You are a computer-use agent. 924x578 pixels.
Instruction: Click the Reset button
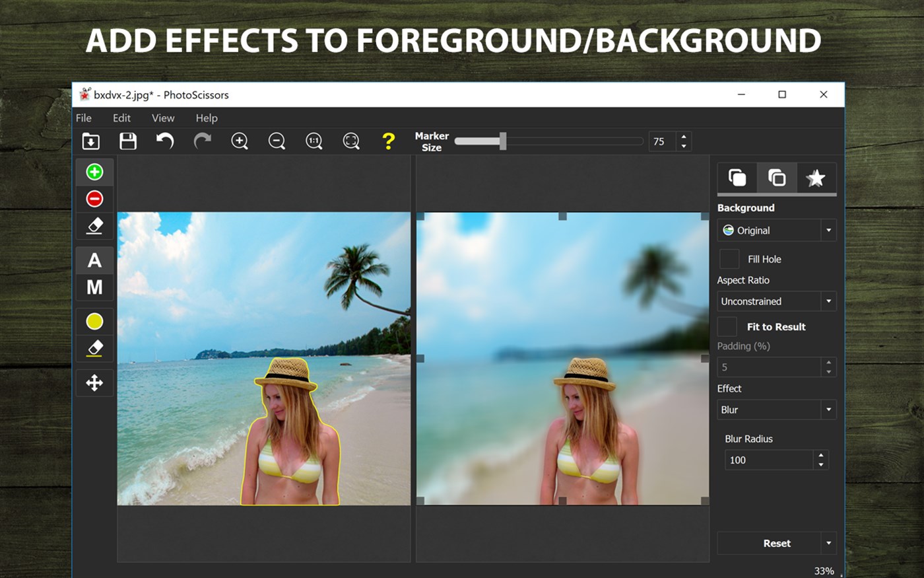770,543
